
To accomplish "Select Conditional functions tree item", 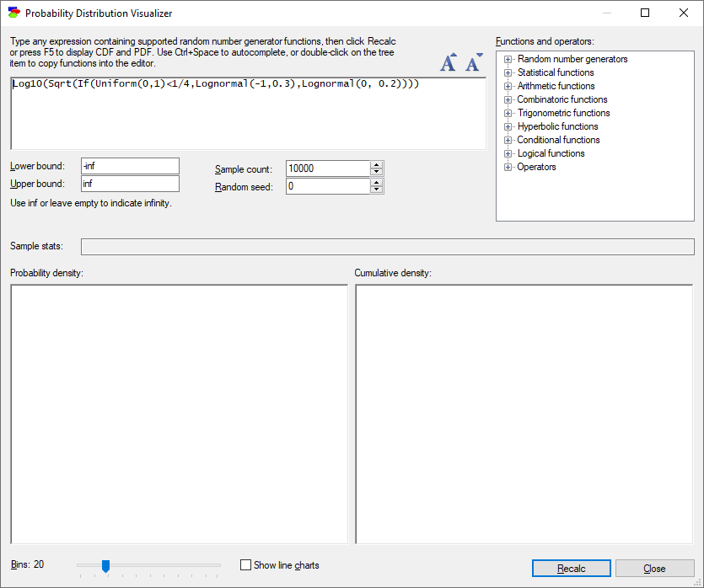I will tap(558, 140).
